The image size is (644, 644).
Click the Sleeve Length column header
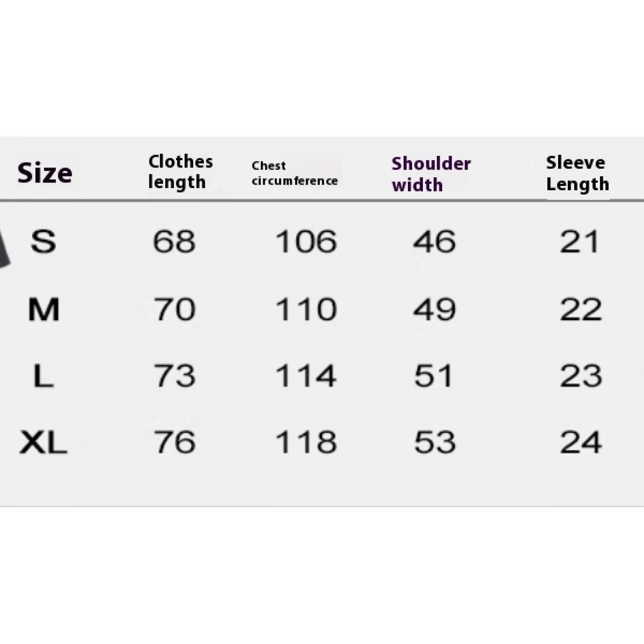tap(577, 173)
